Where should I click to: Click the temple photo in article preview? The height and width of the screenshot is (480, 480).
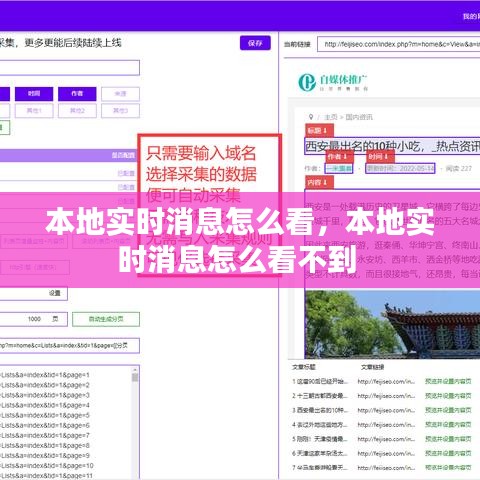(x=392, y=324)
